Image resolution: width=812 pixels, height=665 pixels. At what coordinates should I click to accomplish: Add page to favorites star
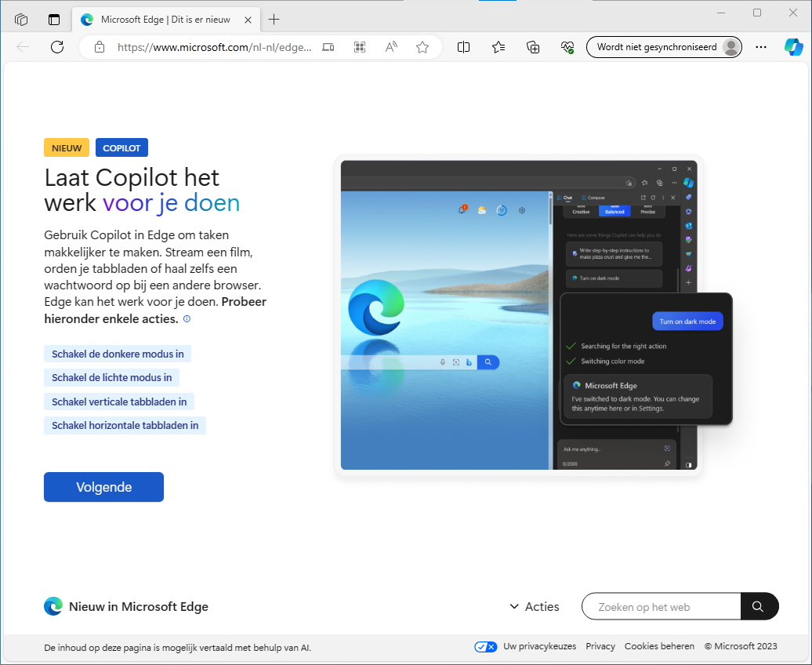[422, 47]
